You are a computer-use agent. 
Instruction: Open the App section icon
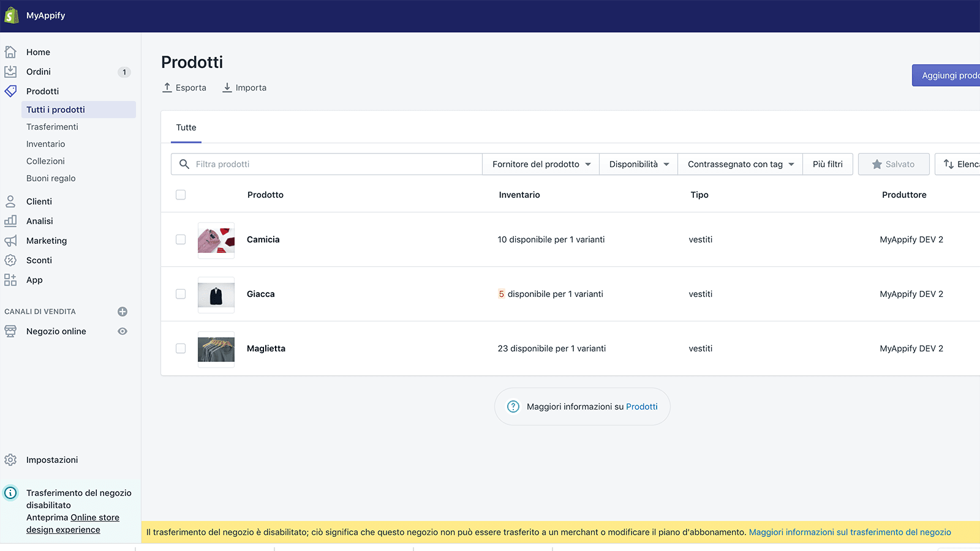coord(10,280)
